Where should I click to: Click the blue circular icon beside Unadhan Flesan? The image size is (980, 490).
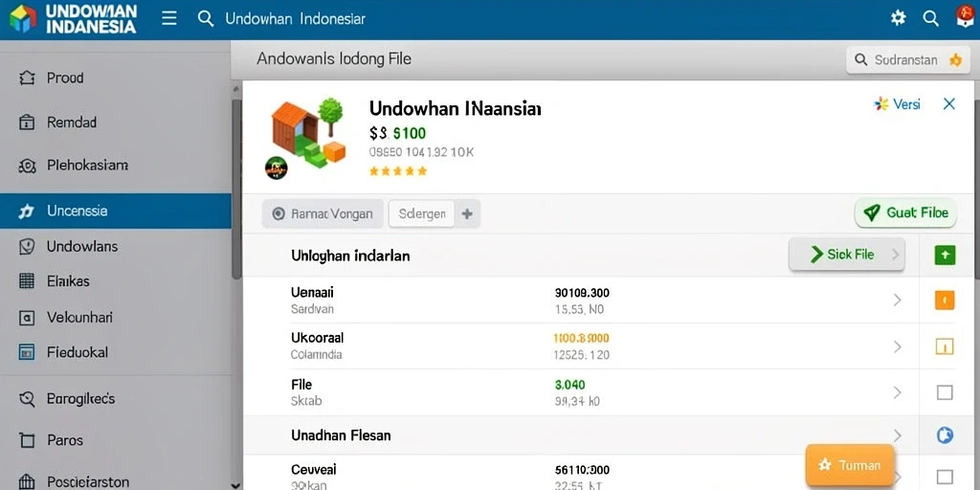(x=945, y=435)
